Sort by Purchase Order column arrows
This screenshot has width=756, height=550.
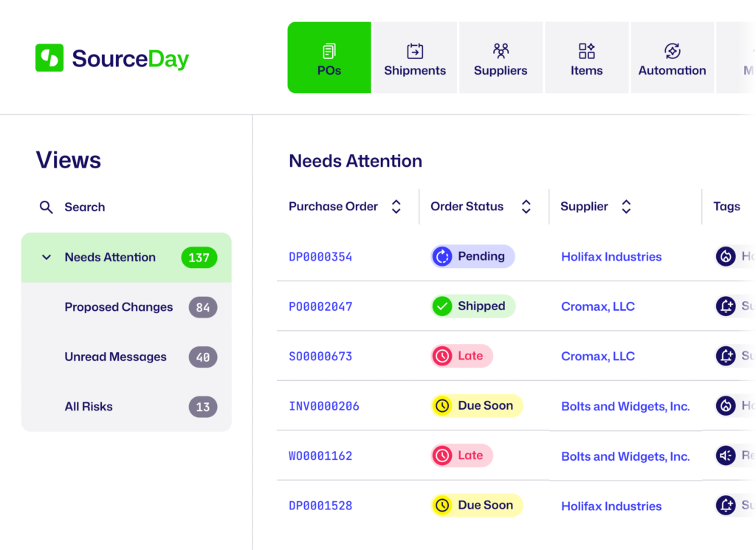click(x=396, y=207)
